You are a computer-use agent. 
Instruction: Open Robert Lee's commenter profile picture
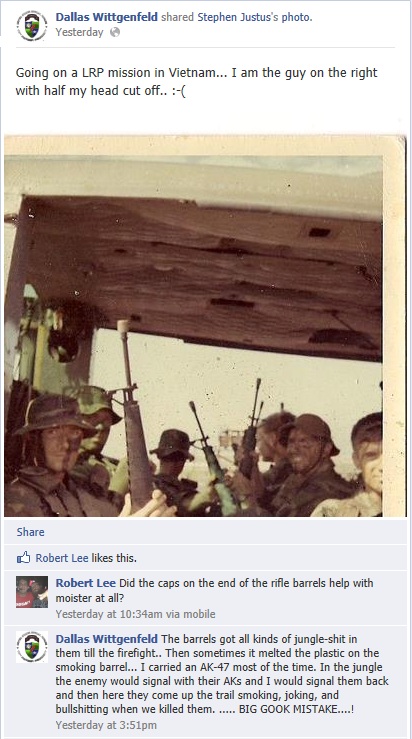point(32,591)
